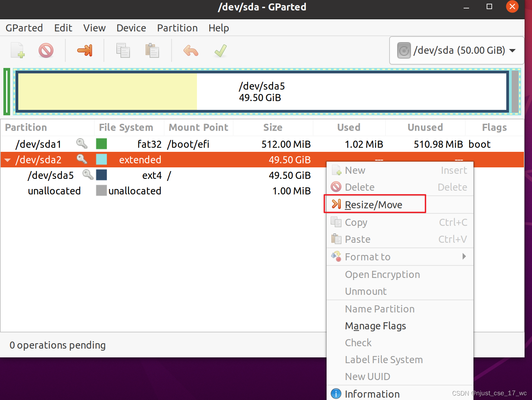This screenshot has height=400, width=532.
Task: Click the gray unallocated strip in disk map
Action: point(515,92)
